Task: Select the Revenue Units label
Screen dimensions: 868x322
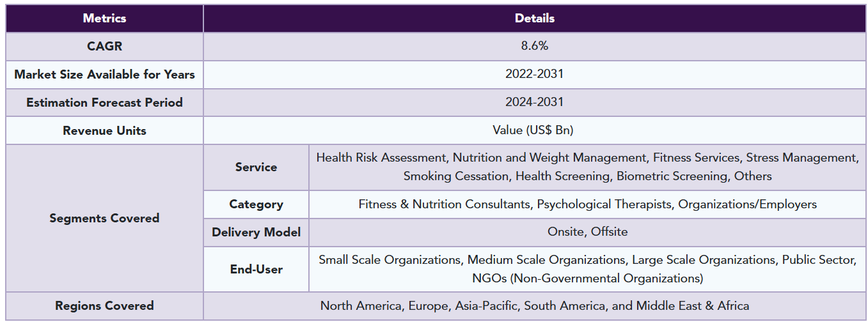Action: click(104, 131)
